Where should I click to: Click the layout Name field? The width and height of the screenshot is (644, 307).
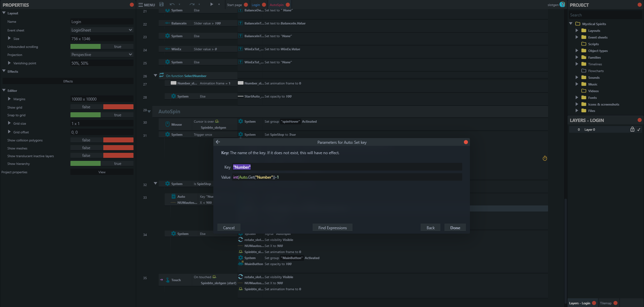click(102, 22)
